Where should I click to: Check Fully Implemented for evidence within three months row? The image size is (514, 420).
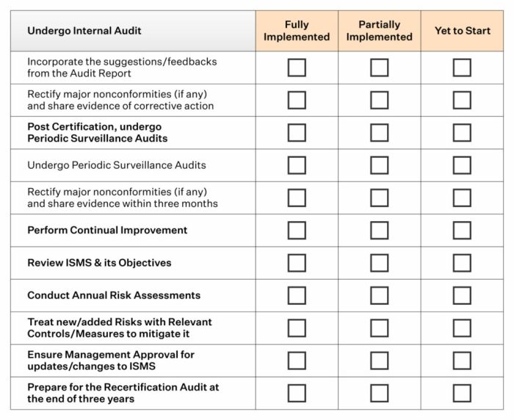(x=297, y=198)
